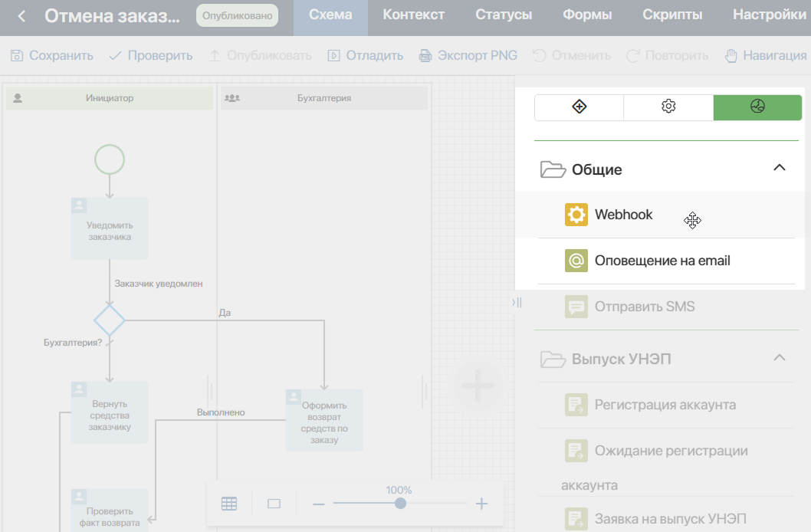Open the Контекст tab
The width and height of the screenshot is (811, 532).
414,15
